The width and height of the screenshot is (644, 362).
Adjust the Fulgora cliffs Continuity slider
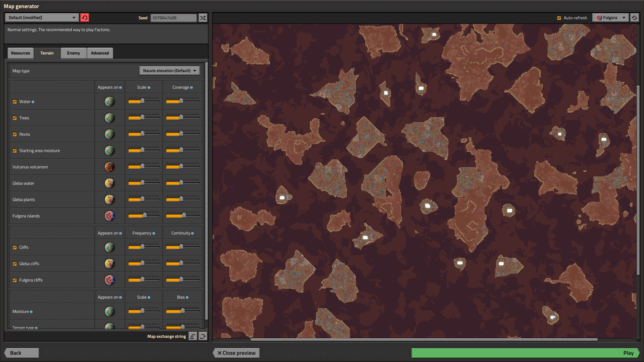tap(183, 279)
